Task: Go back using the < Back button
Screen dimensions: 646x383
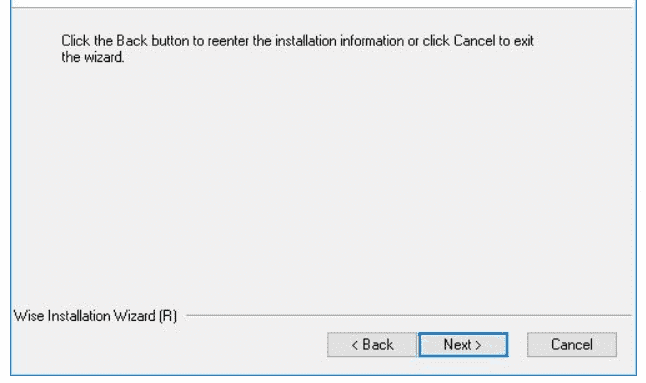Action: [x=372, y=344]
